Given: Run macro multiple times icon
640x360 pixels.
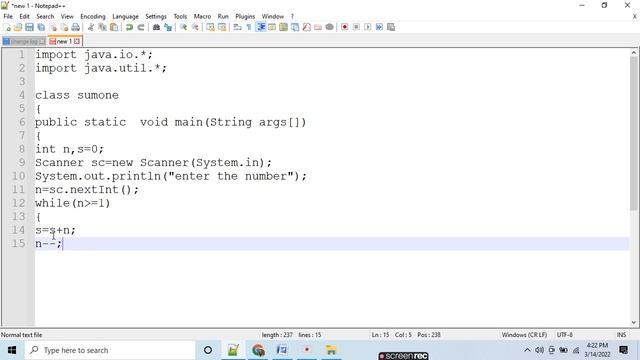Looking at the screenshot, I should tap(379, 27).
